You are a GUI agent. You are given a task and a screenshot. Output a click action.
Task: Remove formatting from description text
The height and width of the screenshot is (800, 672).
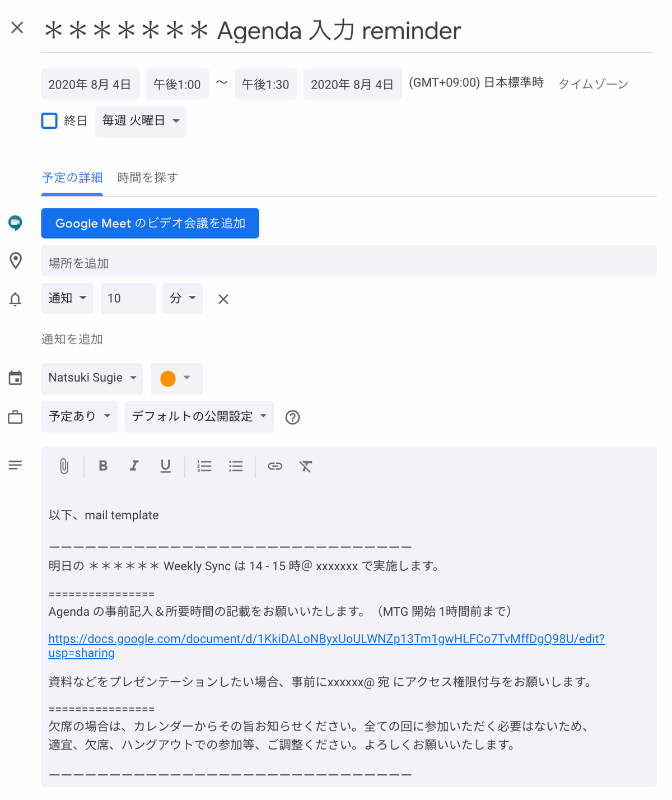coord(306,466)
